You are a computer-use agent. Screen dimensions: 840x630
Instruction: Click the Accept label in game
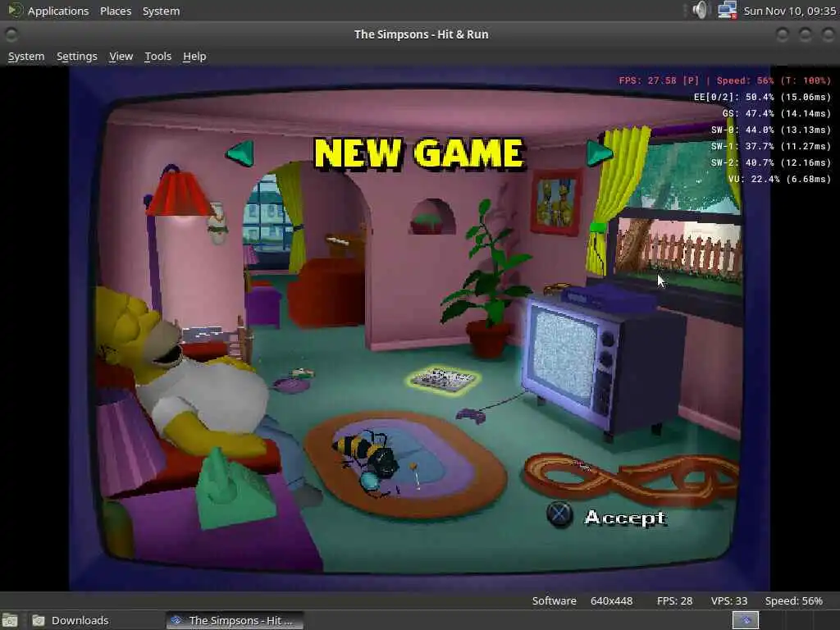[x=624, y=518]
